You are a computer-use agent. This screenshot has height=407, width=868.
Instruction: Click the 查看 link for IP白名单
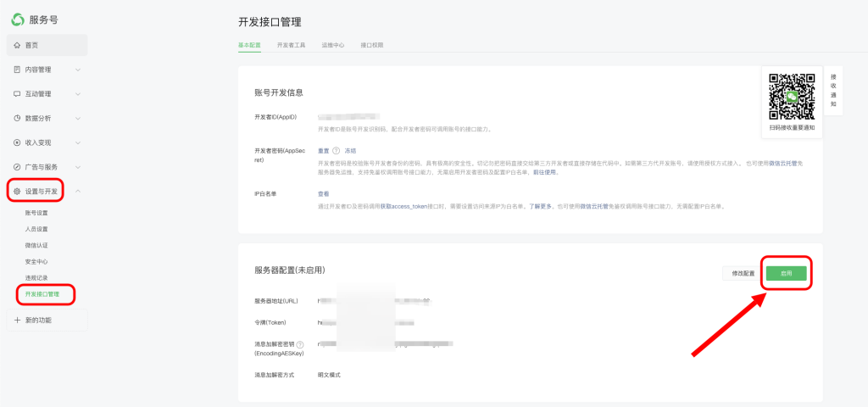pyautogui.click(x=323, y=194)
